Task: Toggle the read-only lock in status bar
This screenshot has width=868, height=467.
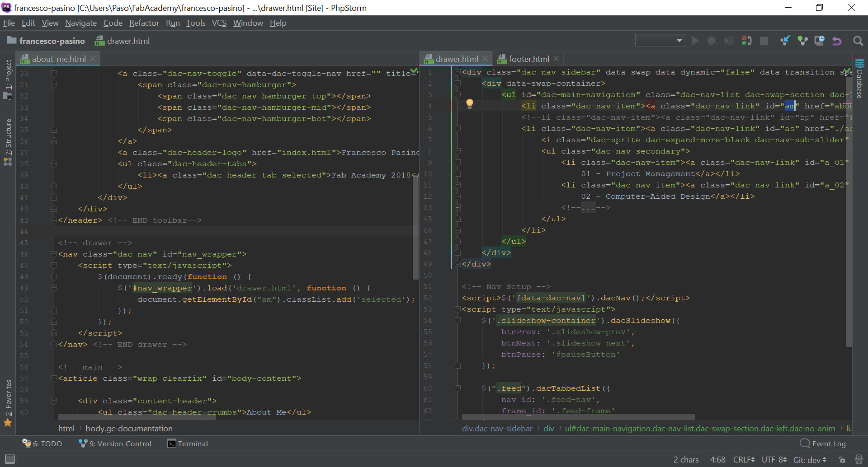Action: coord(842,460)
